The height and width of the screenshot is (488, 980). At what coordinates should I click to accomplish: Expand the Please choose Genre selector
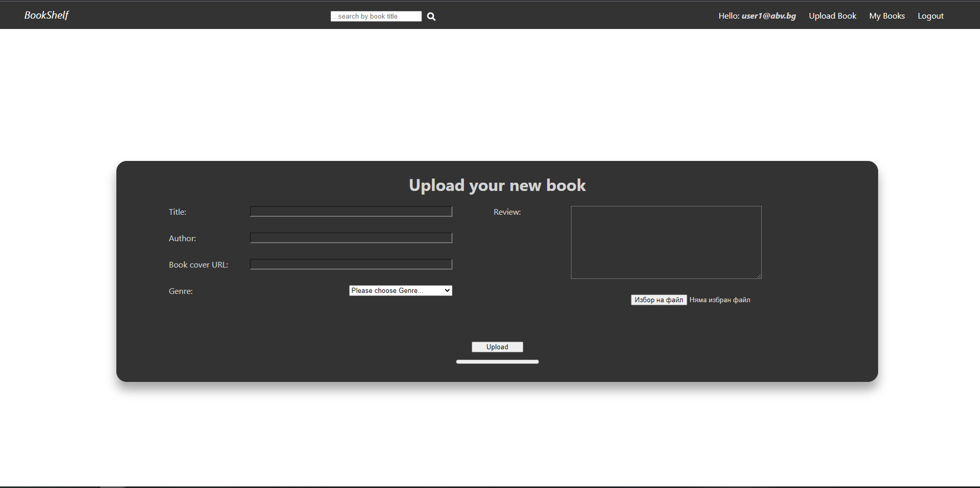(400, 290)
